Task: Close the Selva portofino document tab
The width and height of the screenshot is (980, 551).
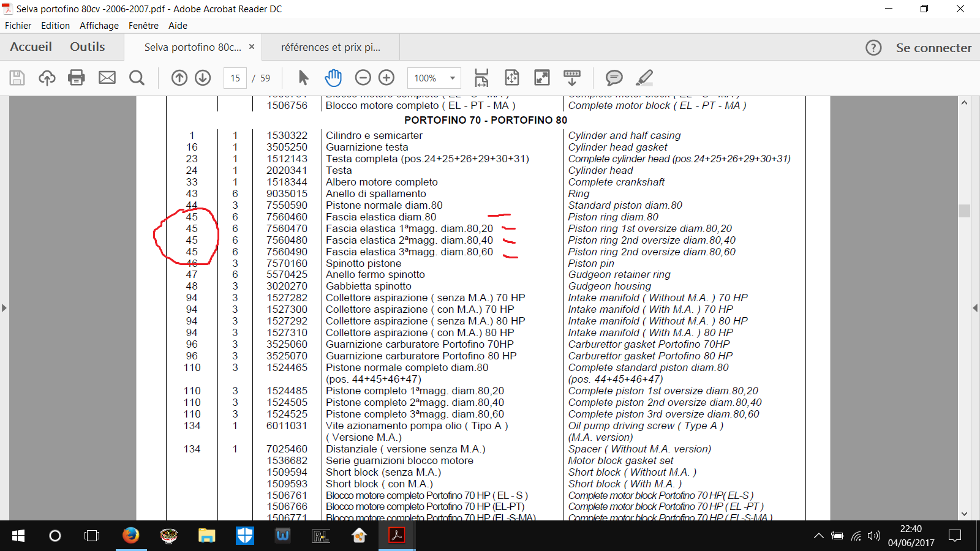Action: 252,47
